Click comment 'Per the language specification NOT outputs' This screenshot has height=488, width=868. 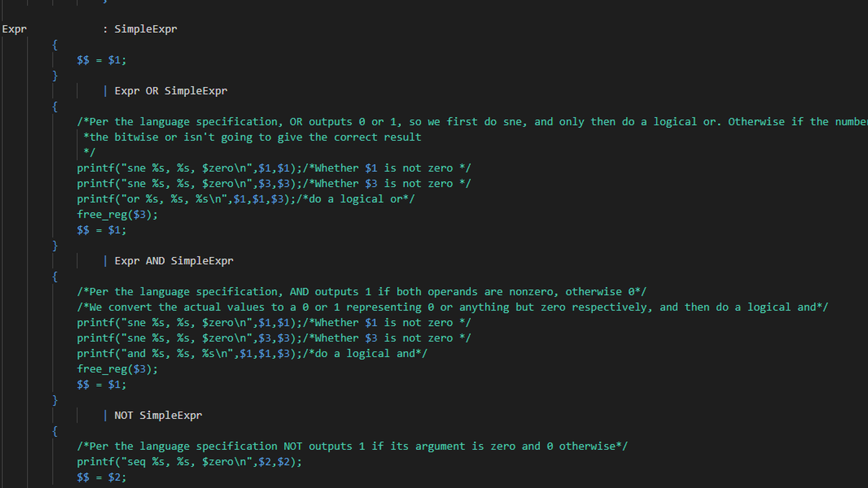point(352,446)
